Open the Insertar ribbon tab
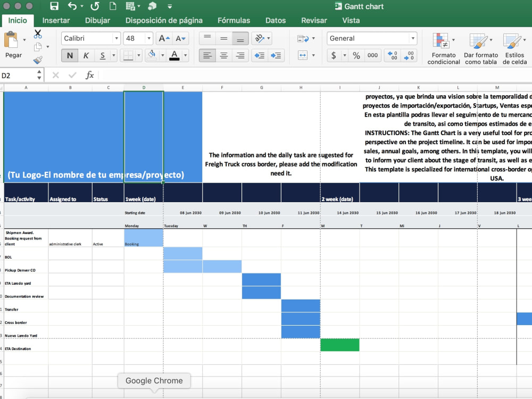This screenshot has height=399, width=532. pos(56,20)
